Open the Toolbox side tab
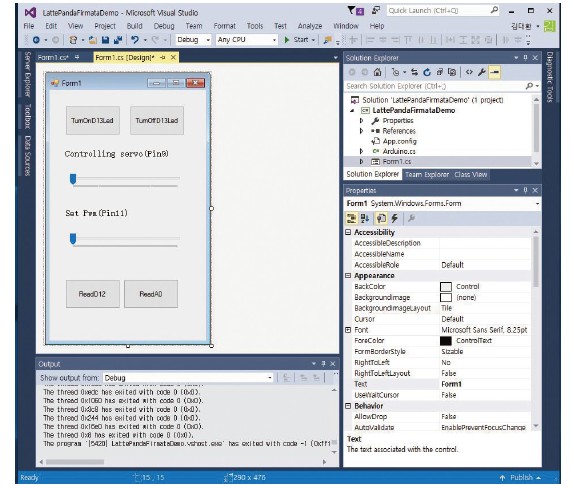This screenshot has height=488, width=572. point(28,116)
